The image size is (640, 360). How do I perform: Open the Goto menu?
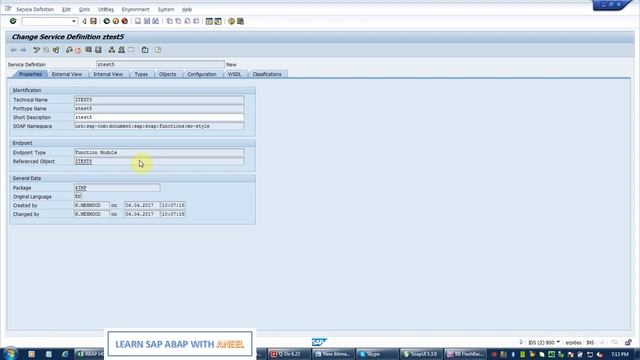point(84,9)
